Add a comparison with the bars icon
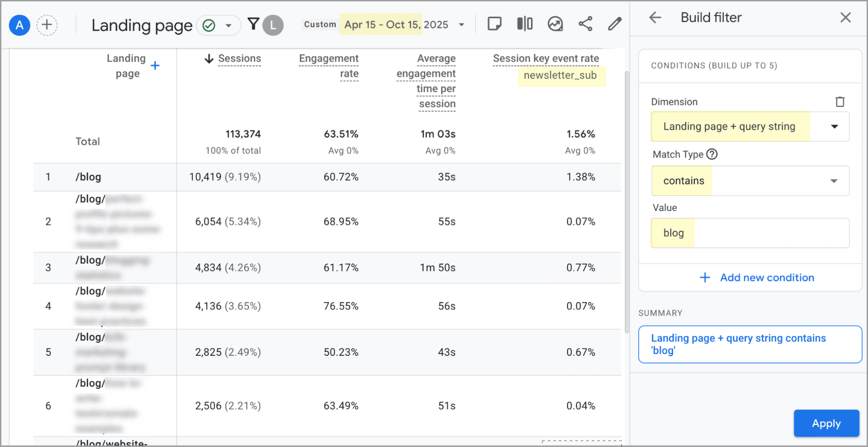 tap(525, 24)
